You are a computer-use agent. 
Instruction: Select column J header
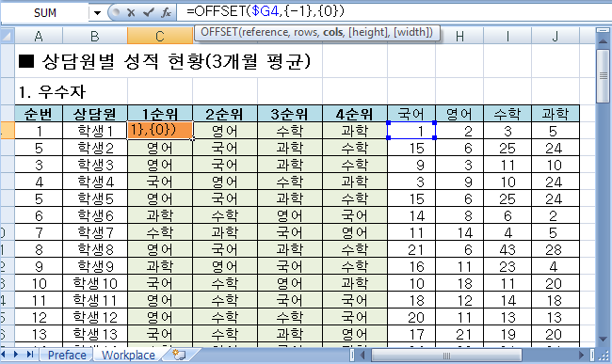coord(556,37)
